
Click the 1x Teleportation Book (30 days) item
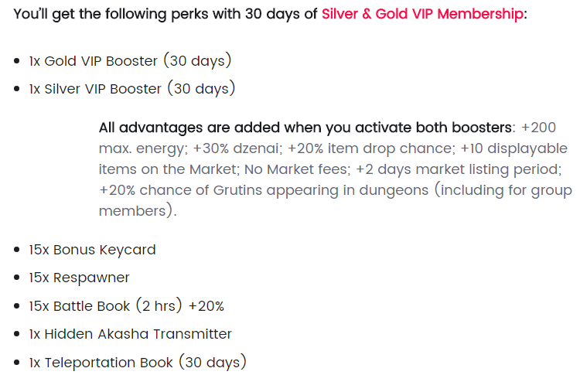tap(138, 362)
